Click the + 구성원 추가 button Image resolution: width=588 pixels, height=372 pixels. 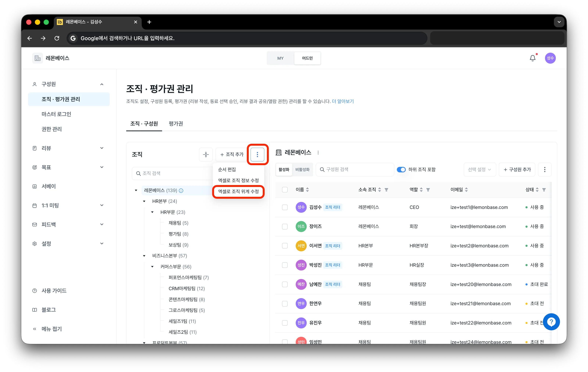click(517, 169)
